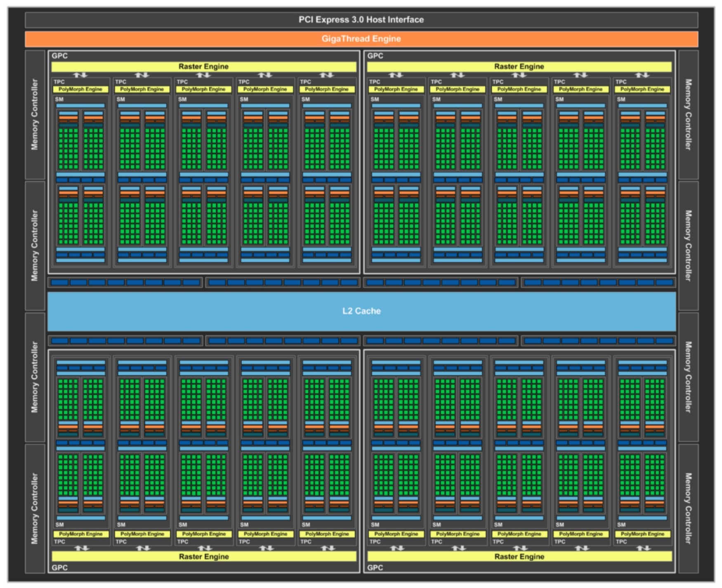This screenshot has width=722, height=588.
Task: Select first PolyMorph Engine in bottom-left GPC
Action: click(x=81, y=534)
